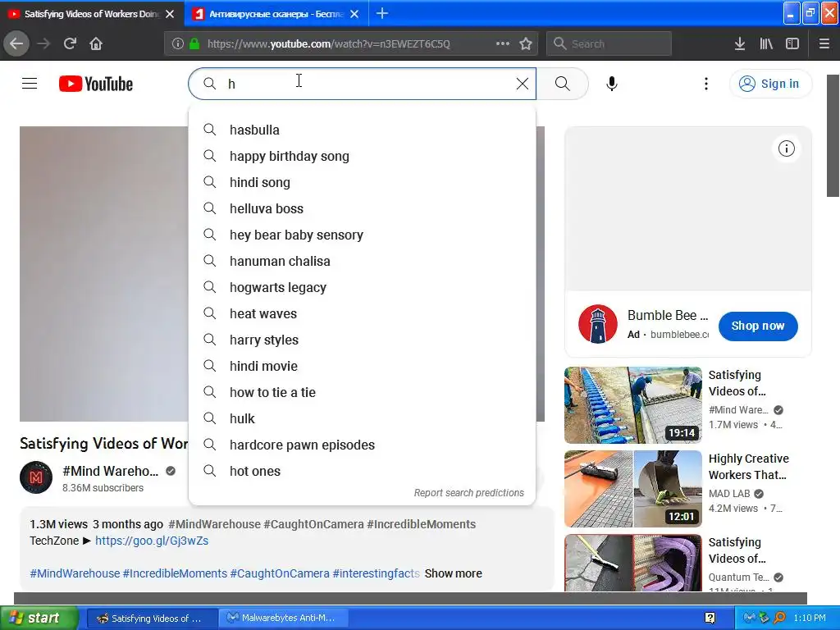The height and width of the screenshot is (630, 840).
Task: Select hardcore pawn episodes suggestion
Action: [362, 445]
